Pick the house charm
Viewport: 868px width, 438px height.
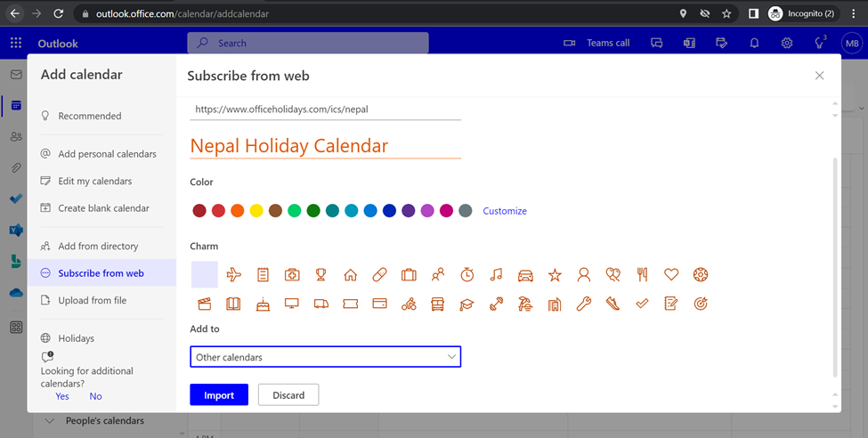350,275
